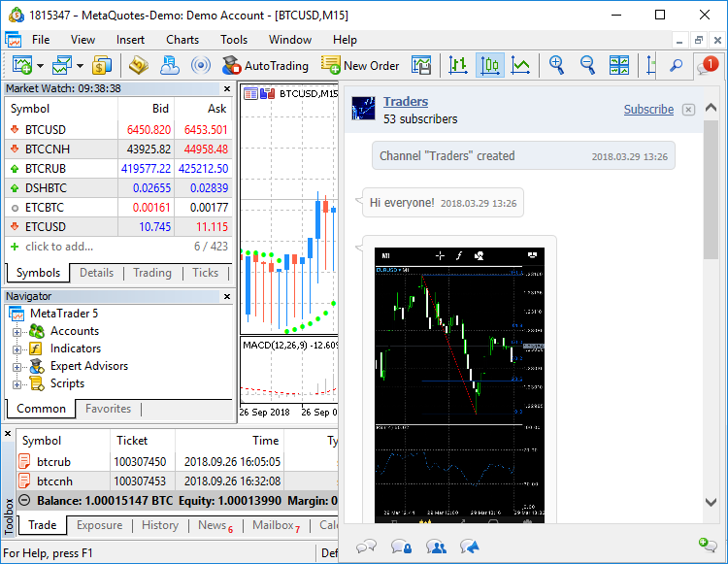728x564 pixels.
Task: Click the Subscribe link for Traders channel
Action: click(x=648, y=110)
